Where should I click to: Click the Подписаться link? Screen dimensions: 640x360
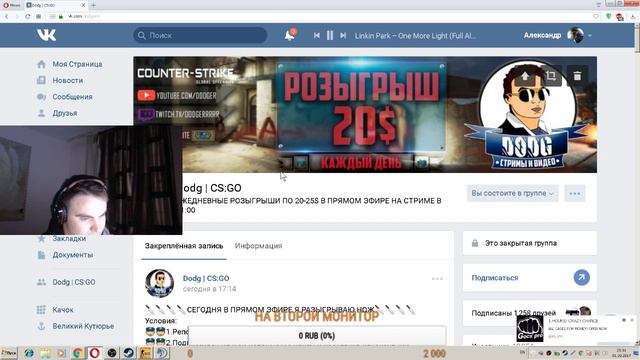tap(495, 278)
